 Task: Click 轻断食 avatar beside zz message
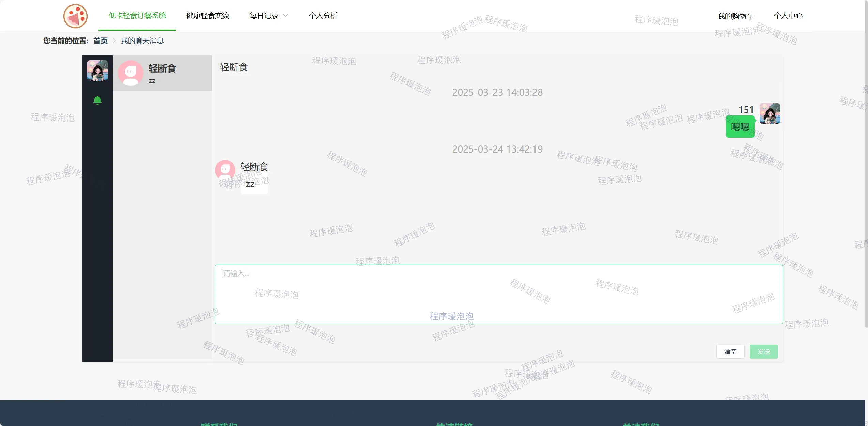click(x=225, y=170)
